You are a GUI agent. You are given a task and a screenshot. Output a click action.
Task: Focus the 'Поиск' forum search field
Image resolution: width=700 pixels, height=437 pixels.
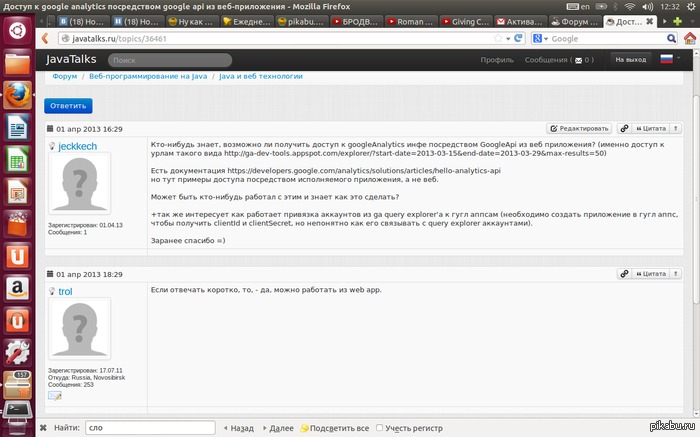point(170,60)
